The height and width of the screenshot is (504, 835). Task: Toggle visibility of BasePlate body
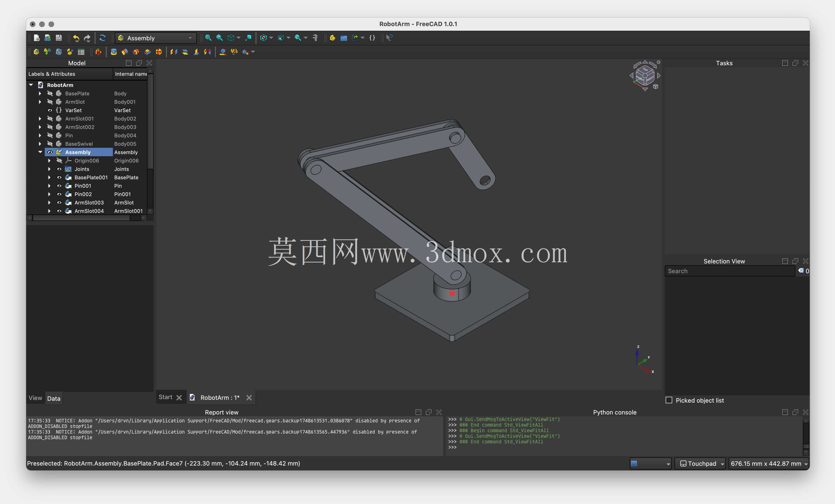[50, 93]
